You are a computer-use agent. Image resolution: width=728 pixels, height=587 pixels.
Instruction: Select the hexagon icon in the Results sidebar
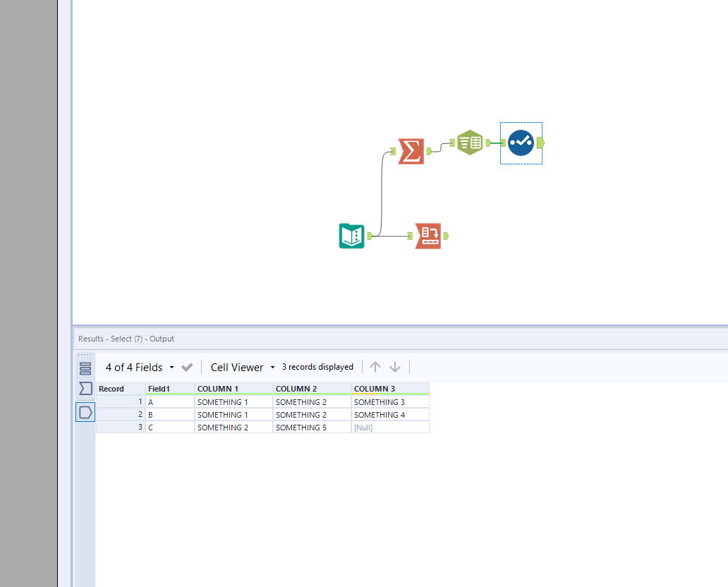(85, 411)
